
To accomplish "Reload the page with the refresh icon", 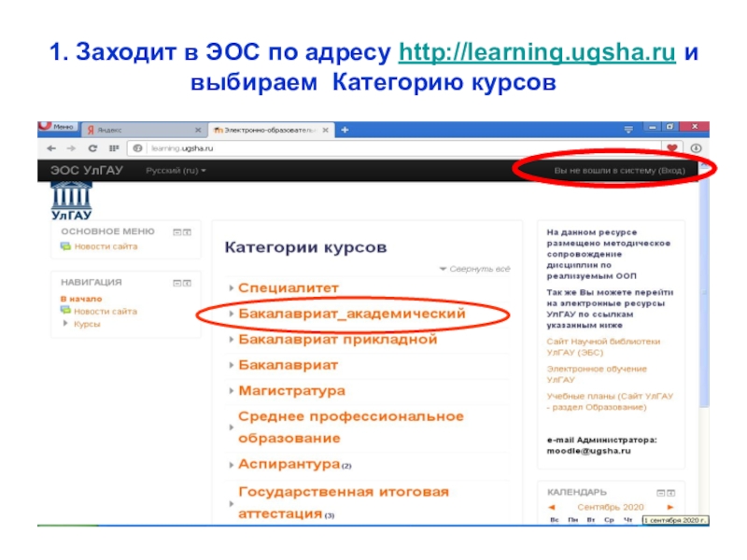I will coord(92,148).
